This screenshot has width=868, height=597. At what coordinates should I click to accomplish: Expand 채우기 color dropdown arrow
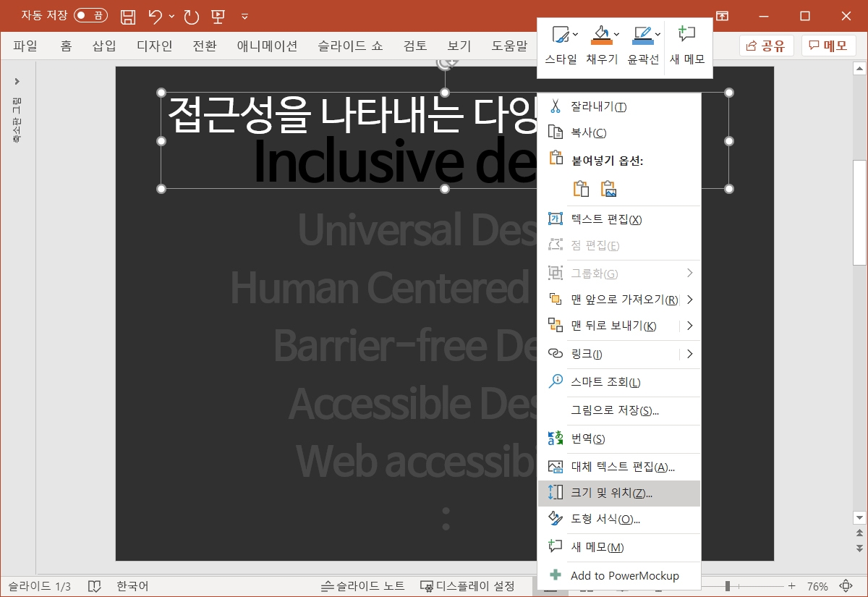pyautogui.click(x=616, y=34)
